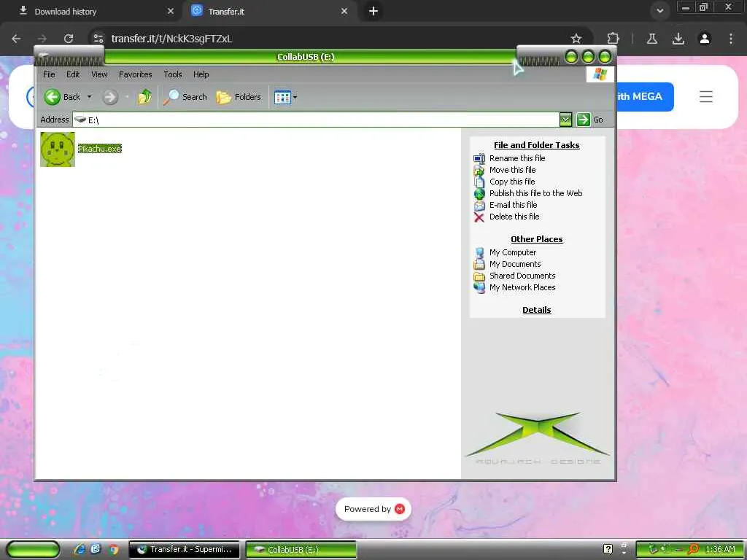Screen dimensions: 747x560
Task: Click Delete this file
Action: tap(514, 217)
